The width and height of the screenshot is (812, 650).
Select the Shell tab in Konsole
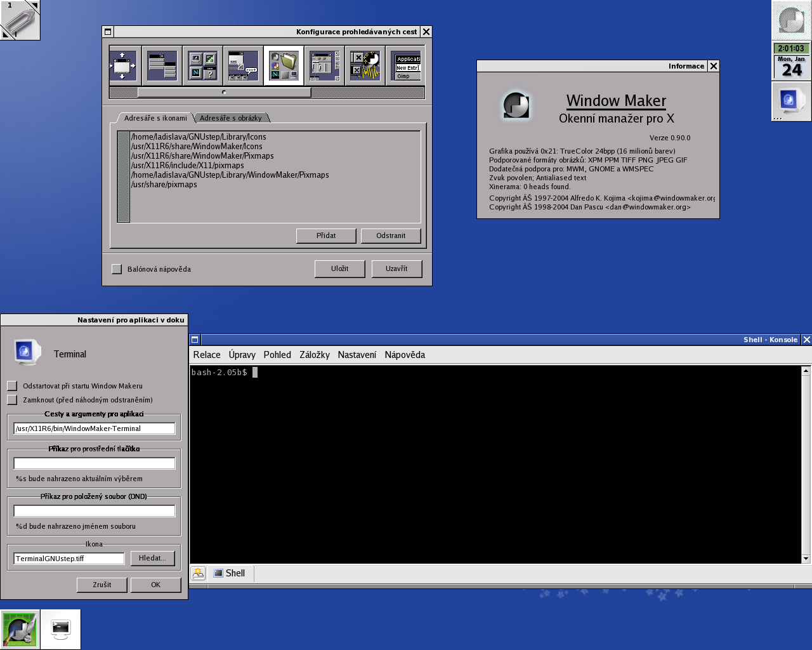(230, 573)
